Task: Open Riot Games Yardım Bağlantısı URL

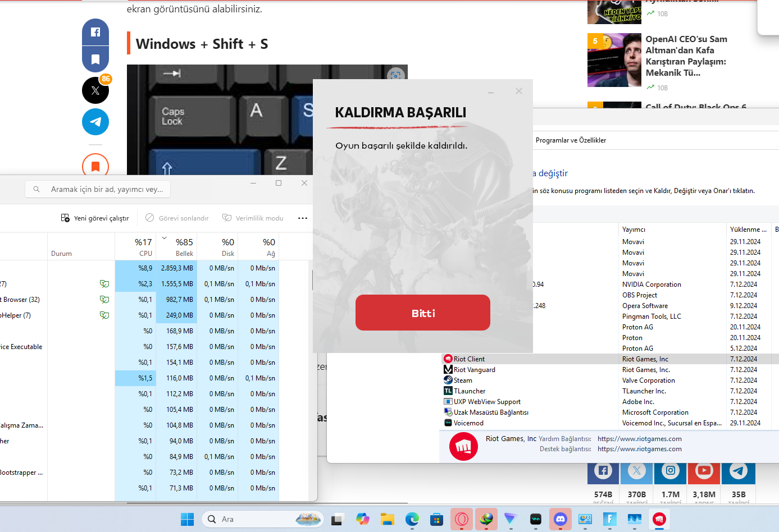Action: pyautogui.click(x=639, y=439)
